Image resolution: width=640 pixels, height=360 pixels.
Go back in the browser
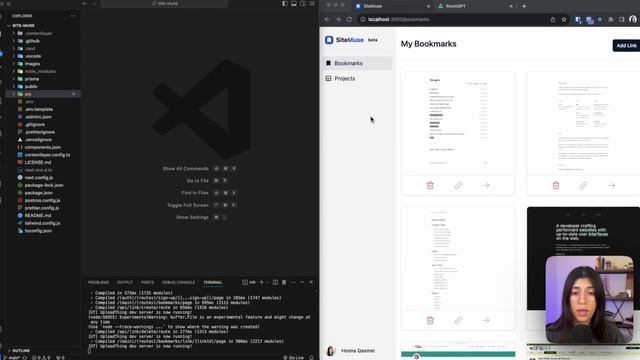327,19
